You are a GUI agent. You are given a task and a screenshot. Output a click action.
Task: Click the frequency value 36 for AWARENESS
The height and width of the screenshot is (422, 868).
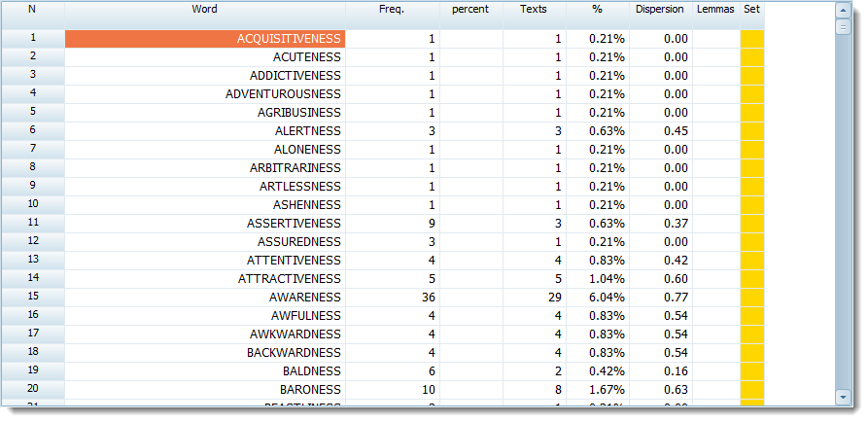[428, 297]
